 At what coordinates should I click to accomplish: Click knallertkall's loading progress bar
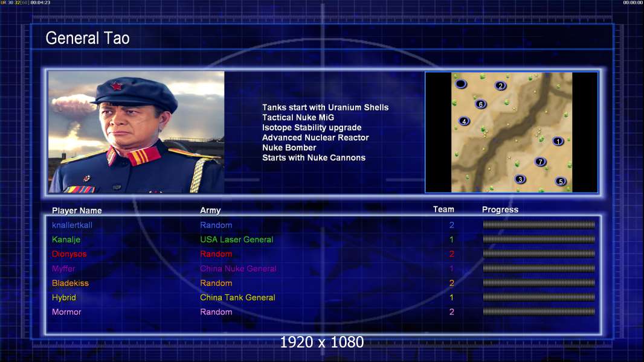(539, 224)
